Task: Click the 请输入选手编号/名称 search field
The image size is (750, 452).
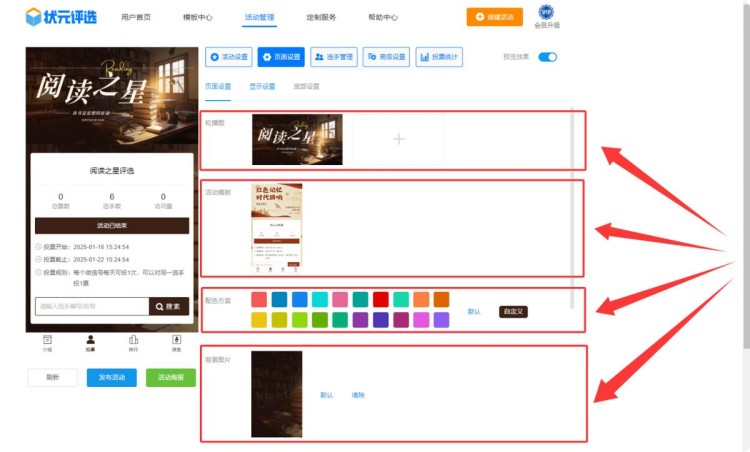Action: click(91, 306)
